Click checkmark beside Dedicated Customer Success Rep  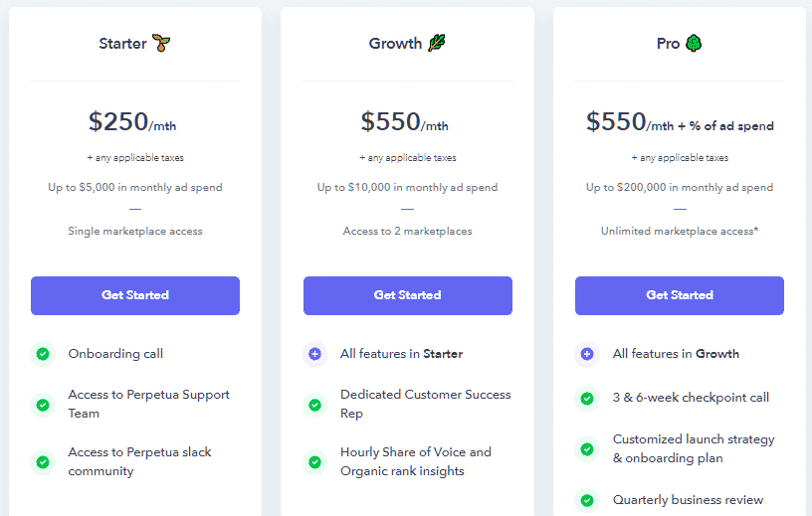pyautogui.click(x=314, y=405)
